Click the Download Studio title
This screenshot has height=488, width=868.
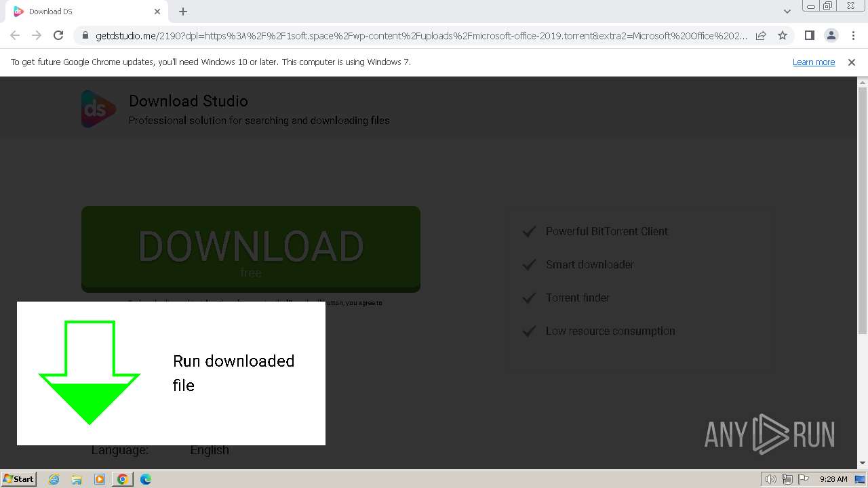pos(189,101)
